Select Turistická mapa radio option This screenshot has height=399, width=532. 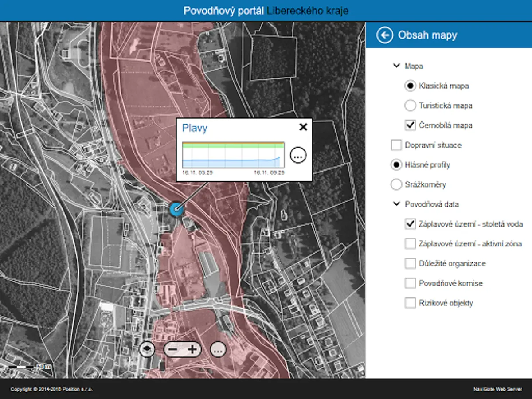(410, 106)
